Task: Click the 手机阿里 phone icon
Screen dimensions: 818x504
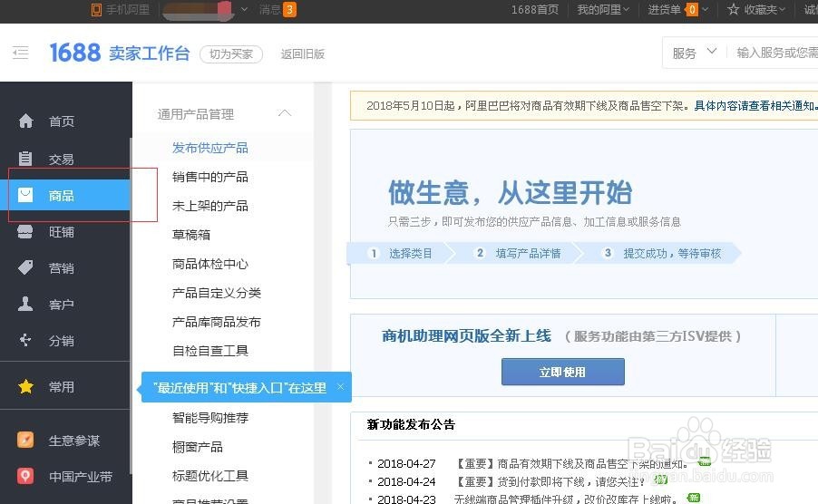Action: click(x=96, y=10)
